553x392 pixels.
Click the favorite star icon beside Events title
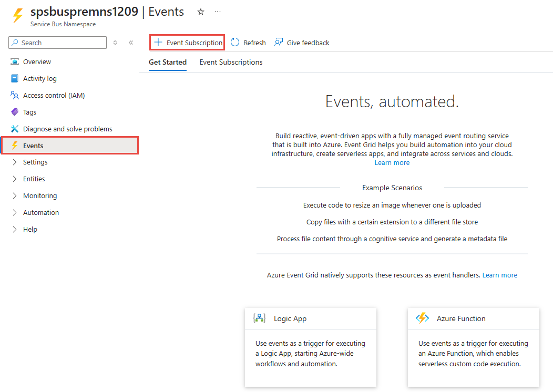point(201,12)
